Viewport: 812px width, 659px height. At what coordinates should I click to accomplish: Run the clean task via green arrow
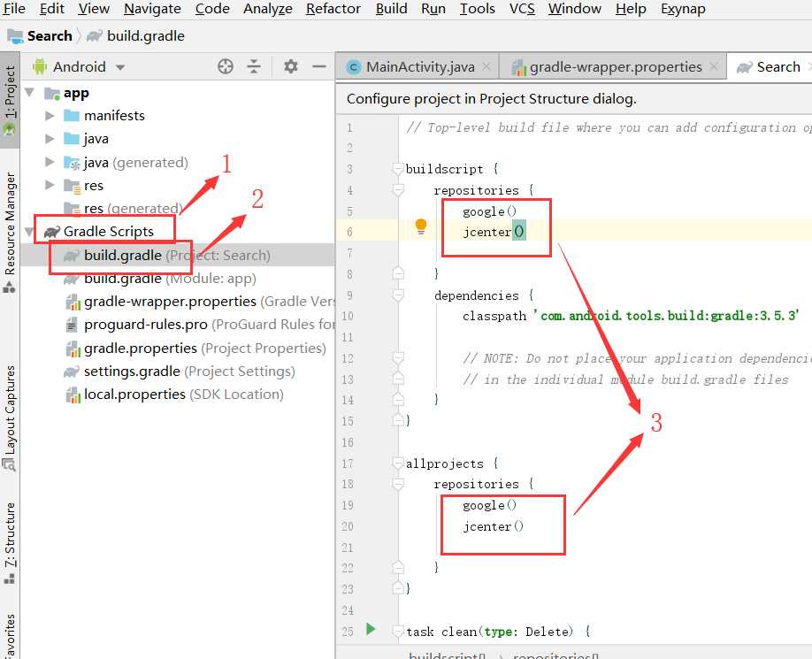371,629
